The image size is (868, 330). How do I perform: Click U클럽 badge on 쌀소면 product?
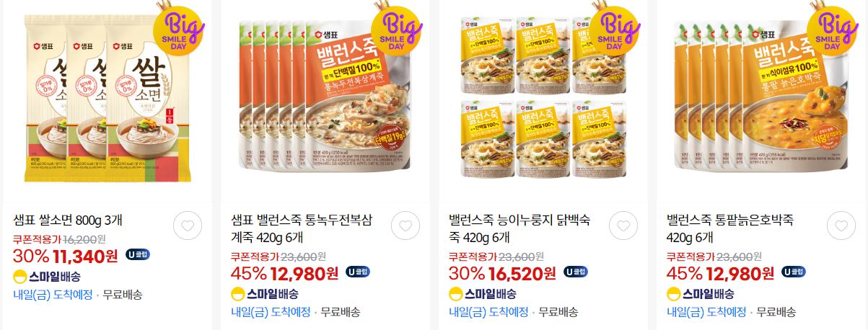pyautogui.click(x=138, y=254)
